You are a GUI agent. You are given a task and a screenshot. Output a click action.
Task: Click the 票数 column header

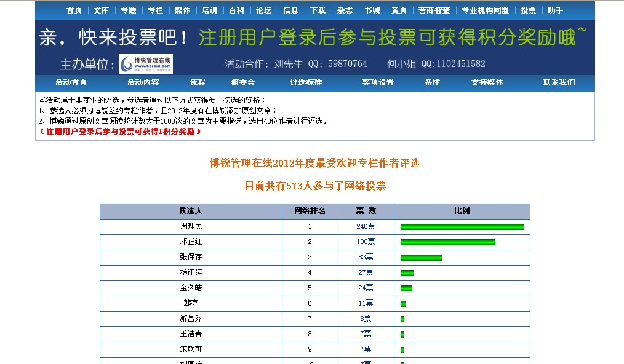coord(366,212)
